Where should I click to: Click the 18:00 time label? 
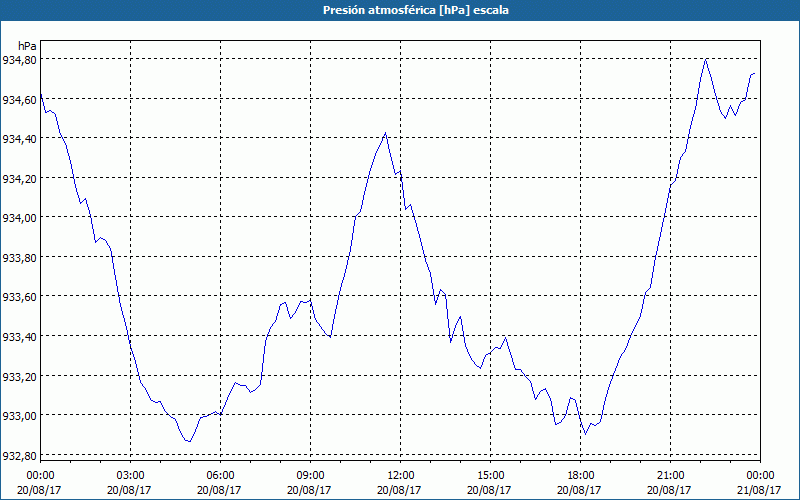tap(581, 476)
